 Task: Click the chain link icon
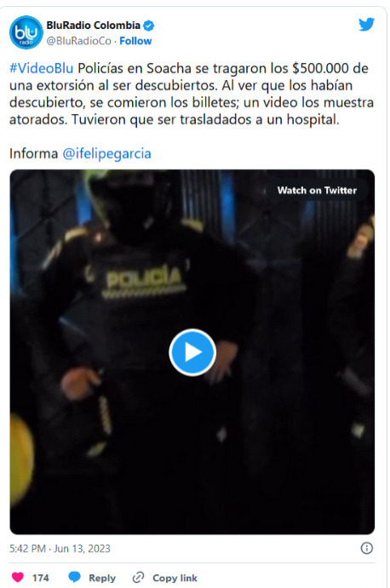[x=139, y=578]
